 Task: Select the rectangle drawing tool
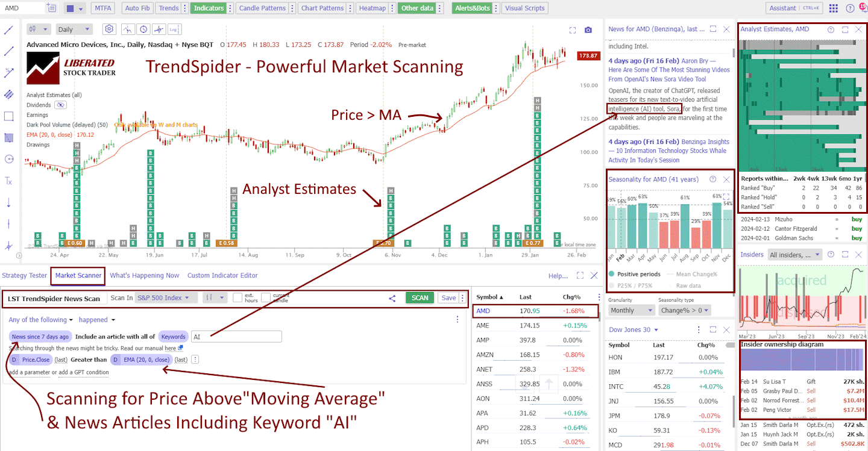click(x=8, y=116)
